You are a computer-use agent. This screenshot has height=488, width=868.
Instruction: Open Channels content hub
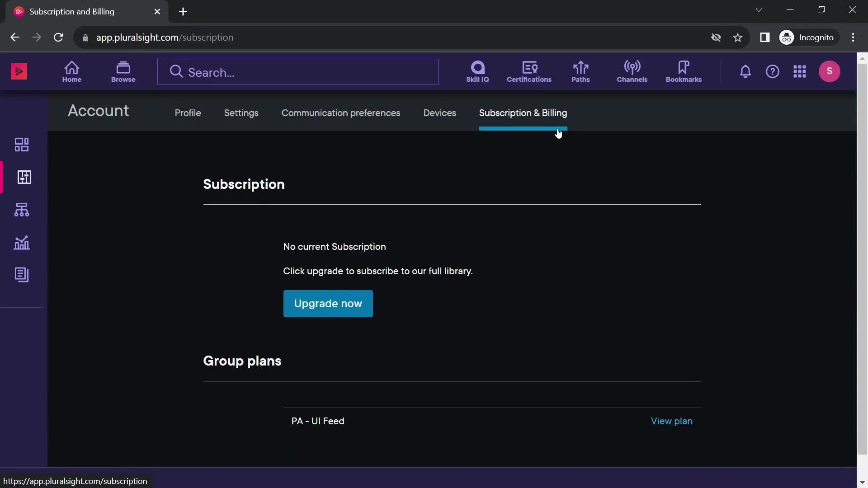pos(632,71)
